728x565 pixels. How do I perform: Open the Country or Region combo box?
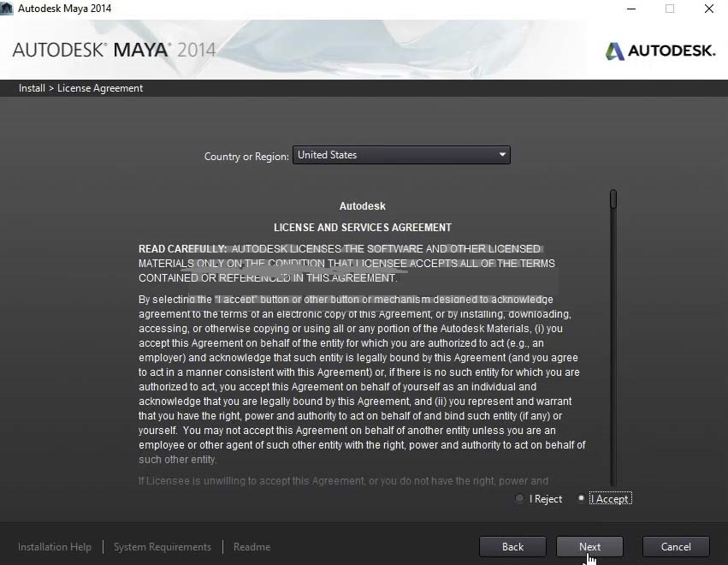pos(400,155)
